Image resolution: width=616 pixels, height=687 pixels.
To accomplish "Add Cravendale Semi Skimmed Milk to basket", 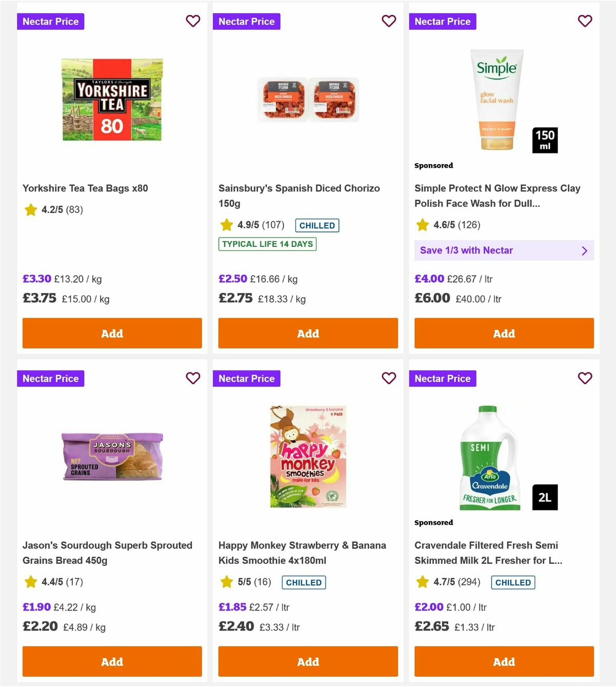I will [504, 662].
